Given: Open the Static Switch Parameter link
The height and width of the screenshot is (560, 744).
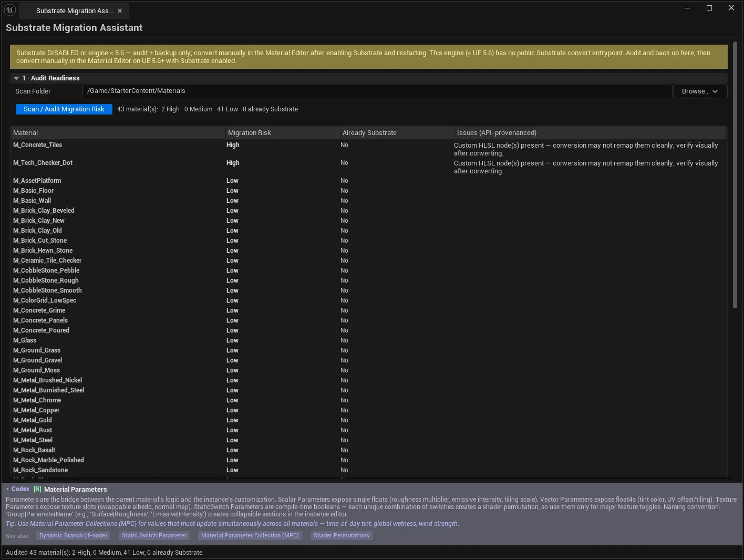Looking at the screenshot, I should click(154, 536).
